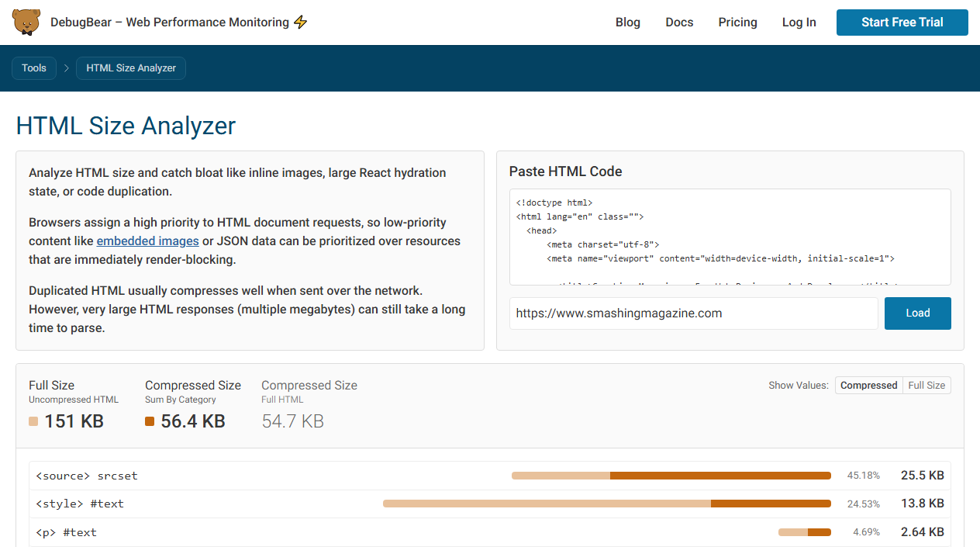Click the DebugBear bear logo
The width and height of the screenshot is (980, 547).
click(26, 22)
